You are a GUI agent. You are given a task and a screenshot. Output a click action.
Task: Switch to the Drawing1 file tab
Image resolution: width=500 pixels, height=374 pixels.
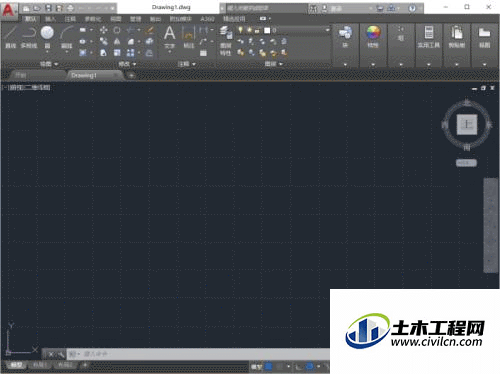84,76
